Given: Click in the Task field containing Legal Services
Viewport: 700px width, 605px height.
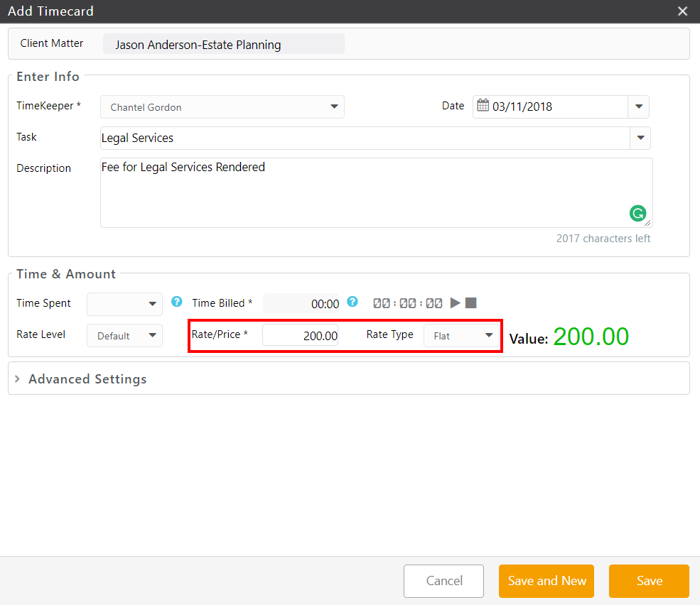Looking at the screenshot, I should coord(365,138).
